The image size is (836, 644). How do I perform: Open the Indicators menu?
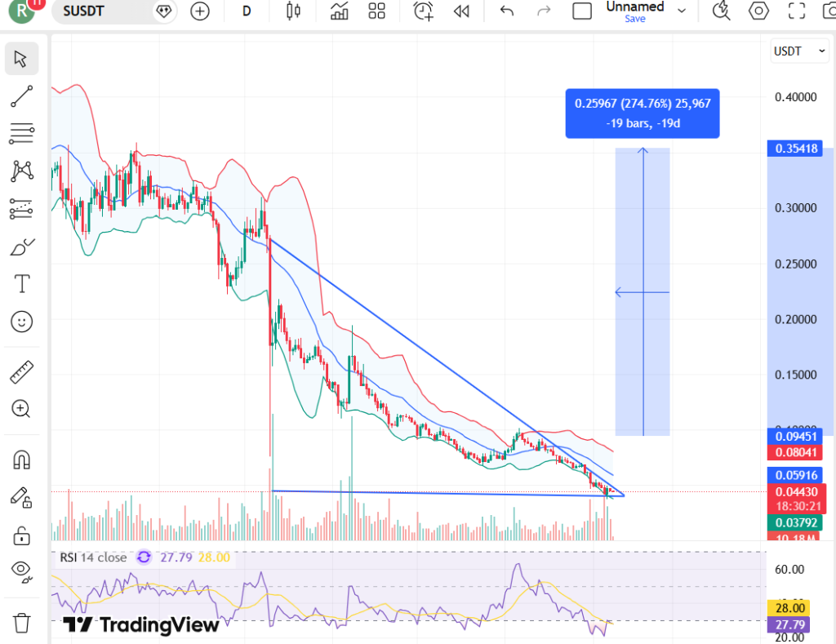coord(339,11)
